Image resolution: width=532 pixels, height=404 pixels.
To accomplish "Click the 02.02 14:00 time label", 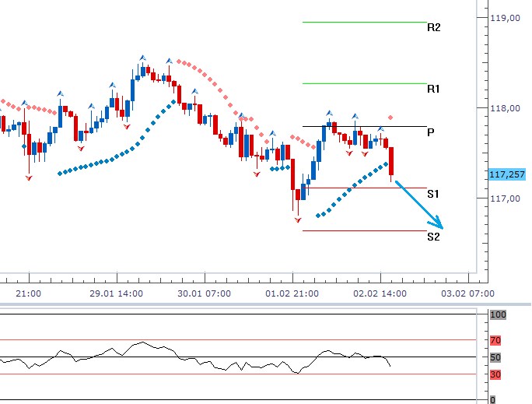I will pyautogui.click(x=380, y=294).
